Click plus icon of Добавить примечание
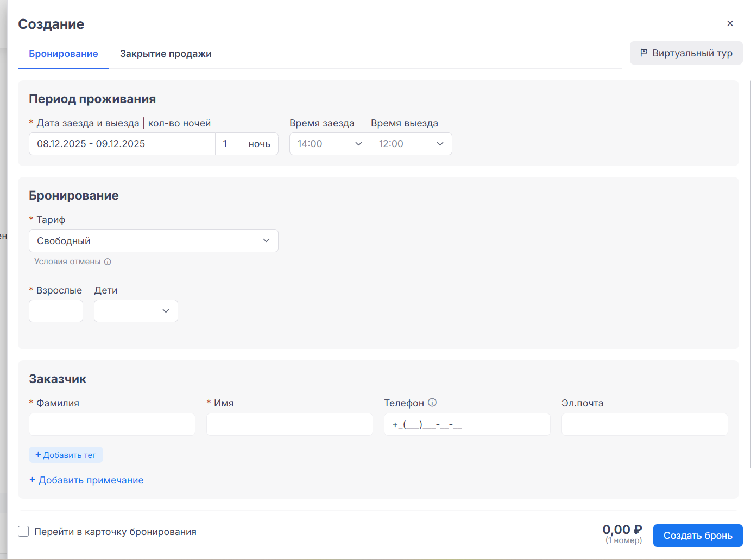Viewport: 751px width, 560px height. 33,480
